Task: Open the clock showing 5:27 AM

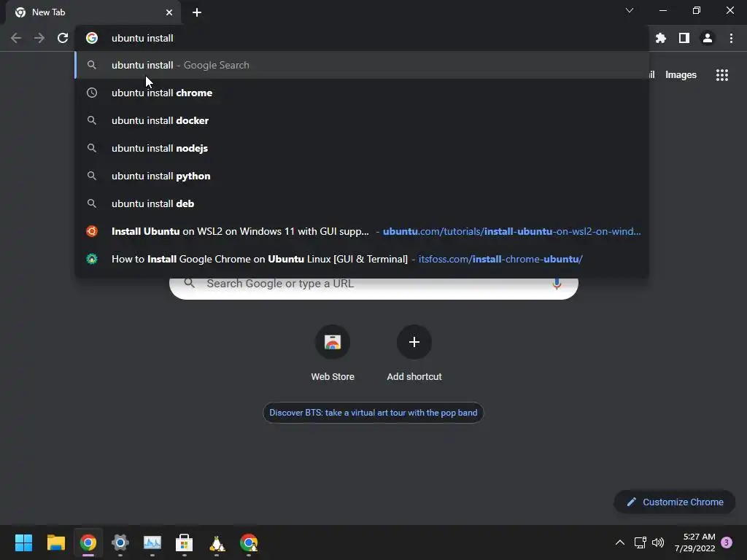Action: tap(694, 542)
